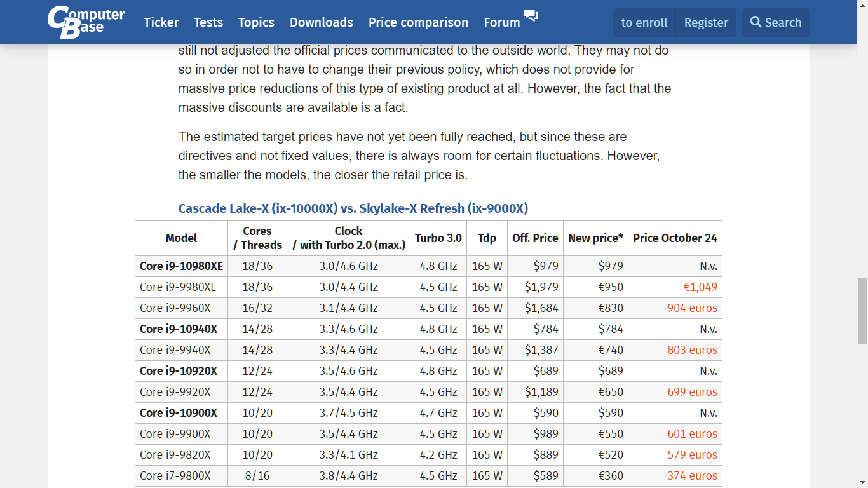Select the $1,979 official price cell
This screenshot has height=488, width=868.
(535, 287)
